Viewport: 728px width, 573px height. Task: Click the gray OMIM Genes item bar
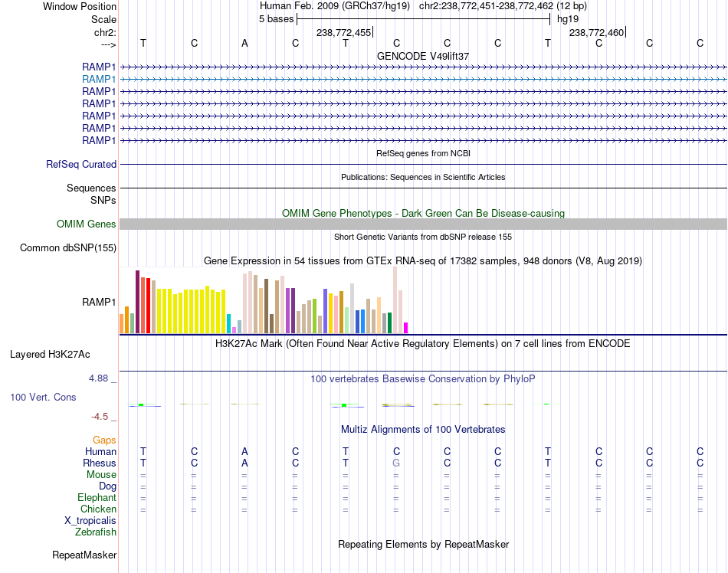tap(424, 224)
